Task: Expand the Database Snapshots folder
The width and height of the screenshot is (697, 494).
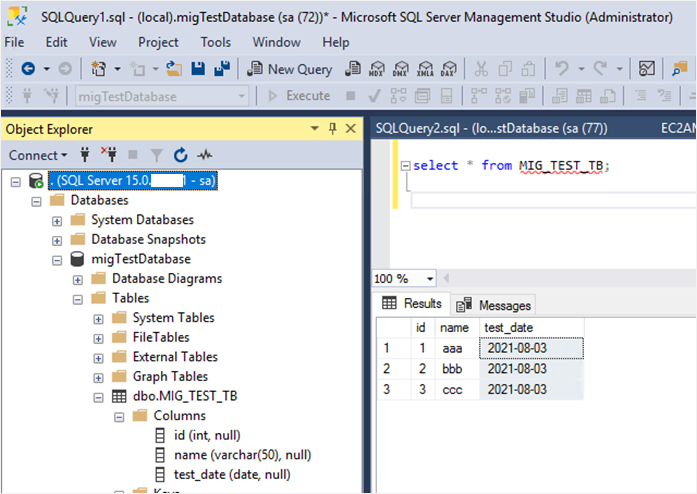Action: click(57, 241)
